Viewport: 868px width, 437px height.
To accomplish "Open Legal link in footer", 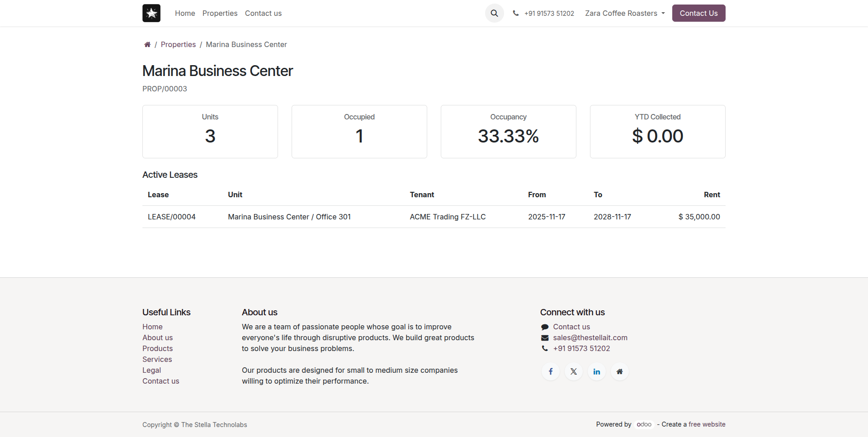I will click(151, 370).
